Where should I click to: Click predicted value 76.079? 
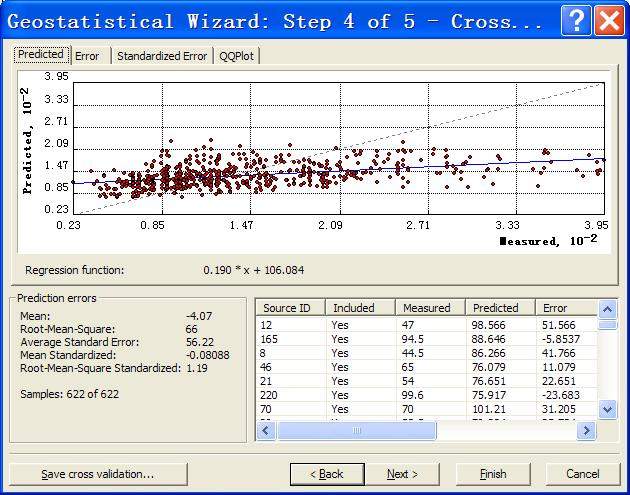tap(489, 367)
